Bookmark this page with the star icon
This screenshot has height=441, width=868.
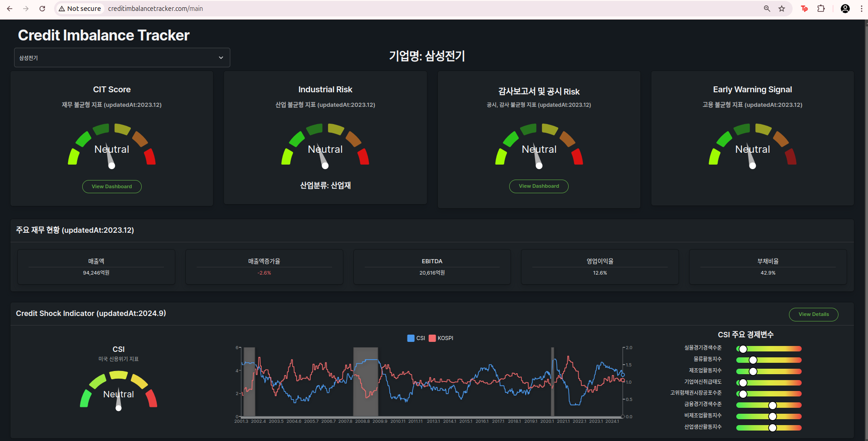pyautogui.click(x=782, y=9)
